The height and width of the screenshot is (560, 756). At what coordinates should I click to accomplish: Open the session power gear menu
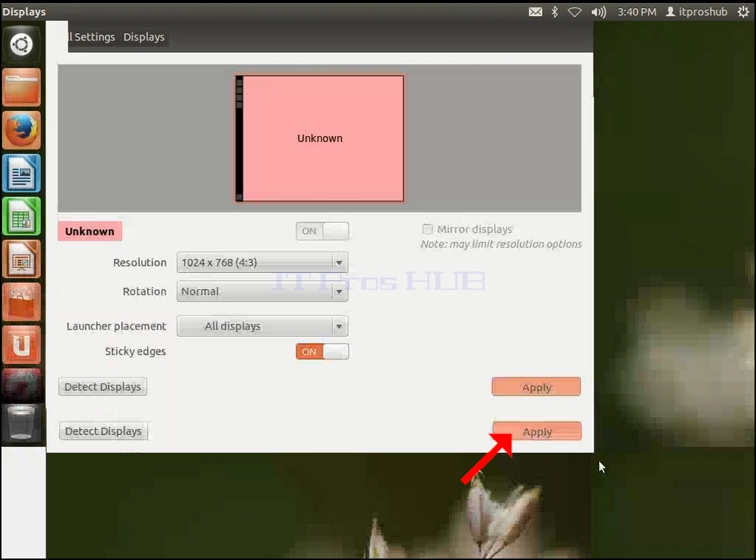pyautogui.click(x=743, y=12)
